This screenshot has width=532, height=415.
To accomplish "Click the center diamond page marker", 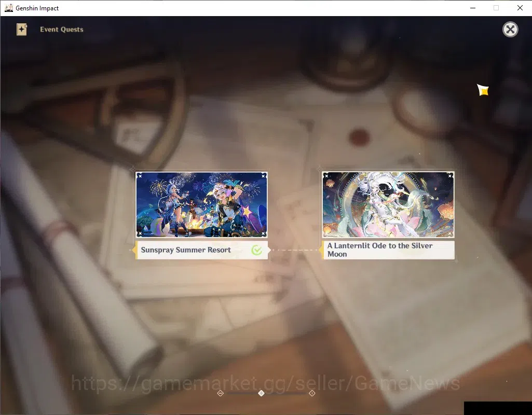I will [x=261, y=393].
